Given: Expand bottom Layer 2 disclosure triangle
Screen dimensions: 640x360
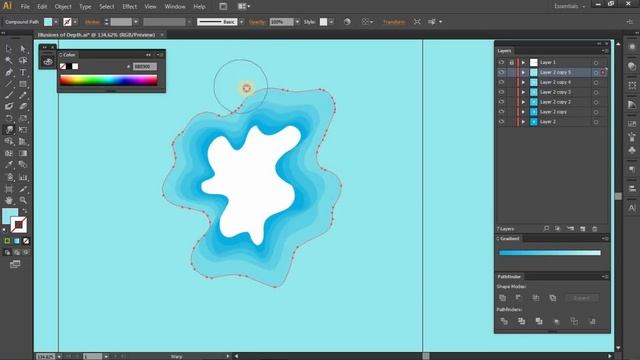Looking at the screenshot, I should tap(523, 122).
